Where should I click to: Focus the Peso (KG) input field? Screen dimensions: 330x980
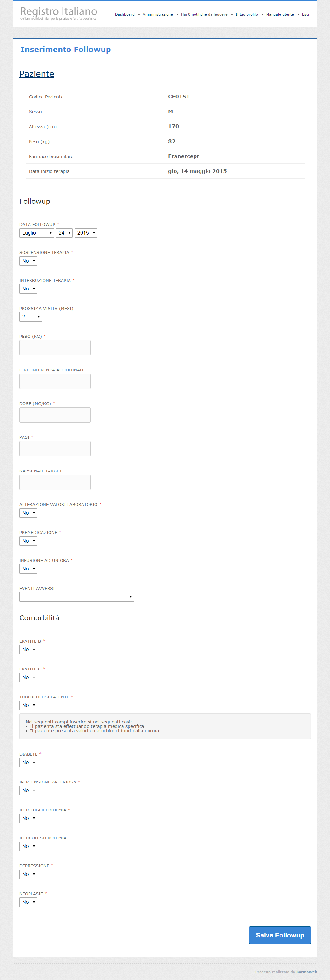click(55, 348)
